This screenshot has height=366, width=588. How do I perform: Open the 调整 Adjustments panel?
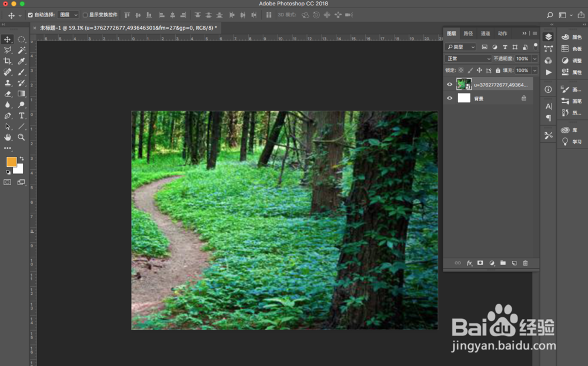tap(572, 61)
